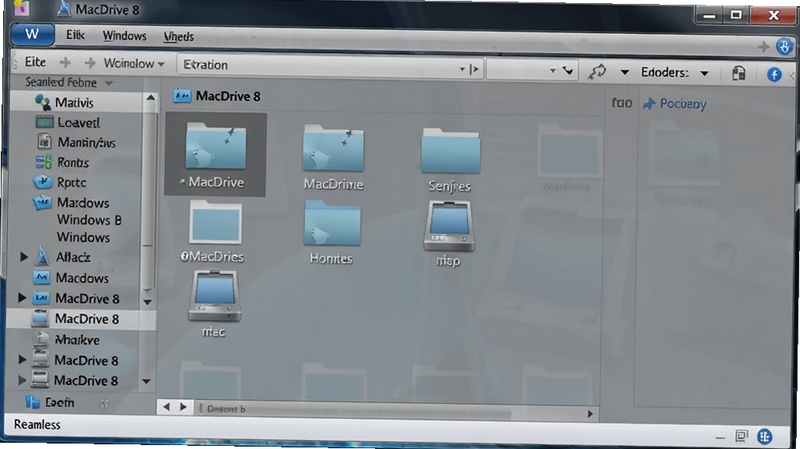Click the Mardows folder icon in sidebar

[x=42, y=203]
